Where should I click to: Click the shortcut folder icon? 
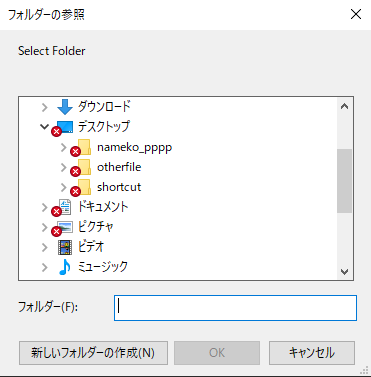click(x=84, y=187)
